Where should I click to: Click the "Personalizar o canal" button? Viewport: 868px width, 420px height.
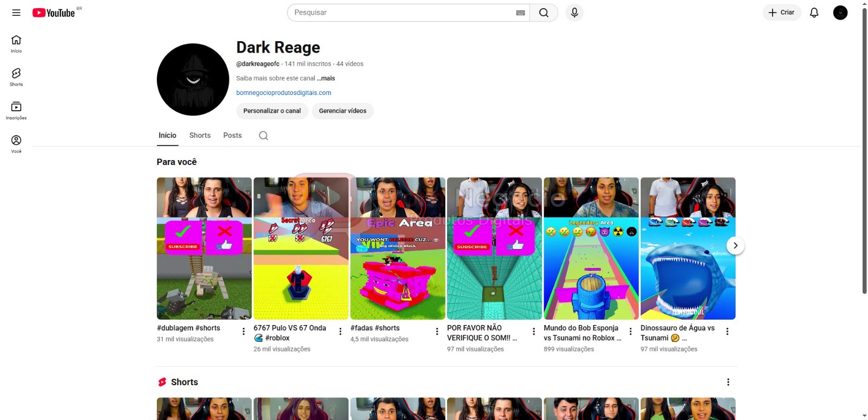tap(272, 111)
